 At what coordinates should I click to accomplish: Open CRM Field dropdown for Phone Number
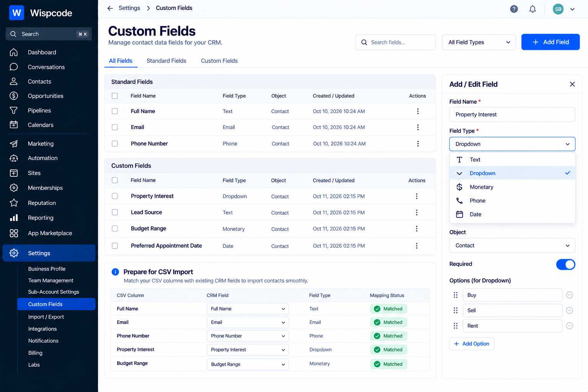pyautogui.click(x=247, y=336)
